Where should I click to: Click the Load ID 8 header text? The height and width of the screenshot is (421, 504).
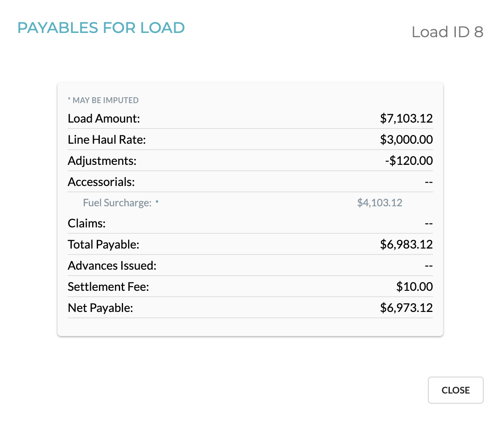coord(447,32)
